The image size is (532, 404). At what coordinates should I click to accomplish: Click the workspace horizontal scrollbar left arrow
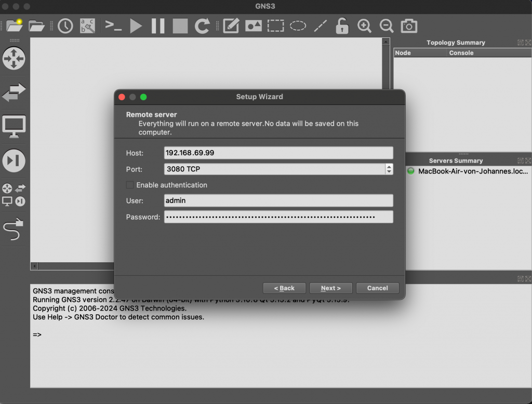click(34, 266)
